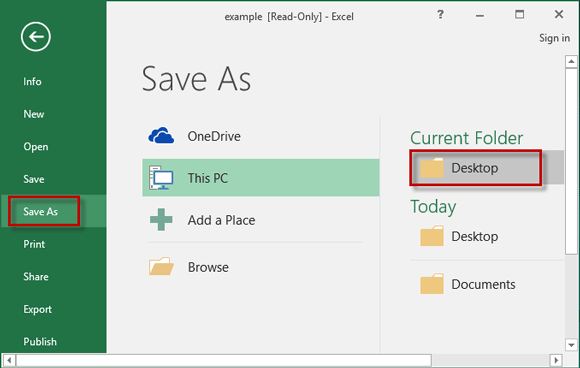Click the Desktop folder icon under Today

pyautogui.click(x=432, y=236)
